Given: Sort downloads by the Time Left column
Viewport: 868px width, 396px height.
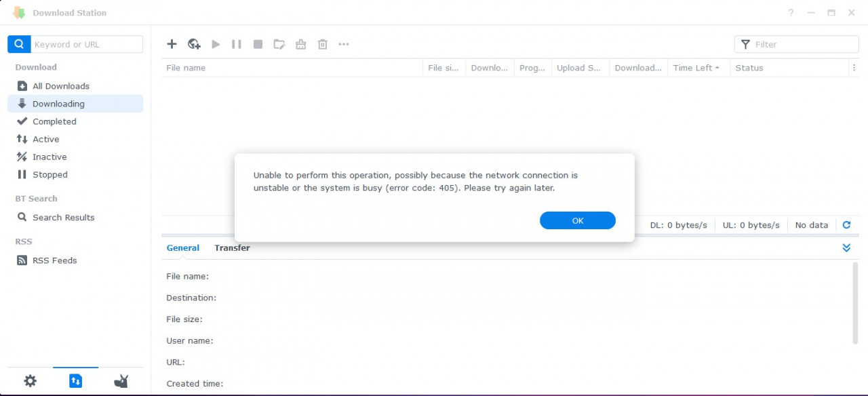Looking at the screenshot, I should 693,67.
